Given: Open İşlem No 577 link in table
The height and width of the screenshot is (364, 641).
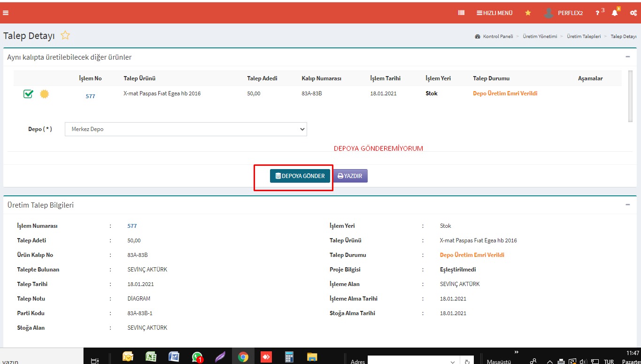Looking at the screenshot, I should [90, 96].
